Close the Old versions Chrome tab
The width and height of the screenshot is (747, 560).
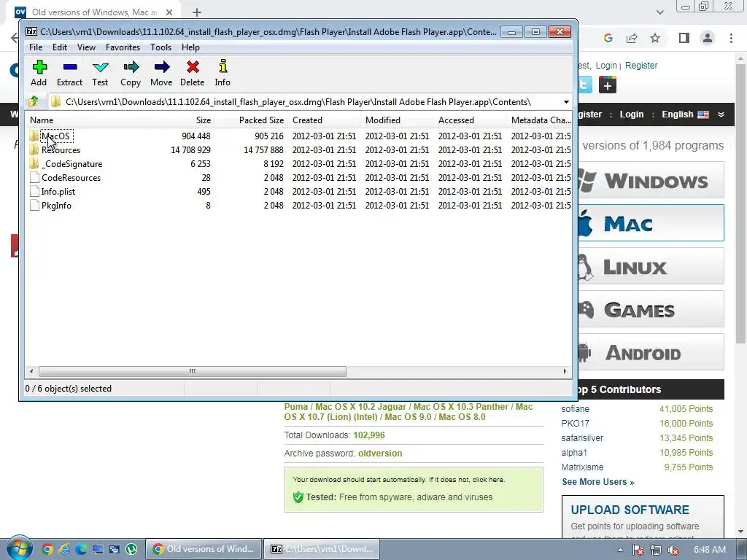(x=169, y=12)
